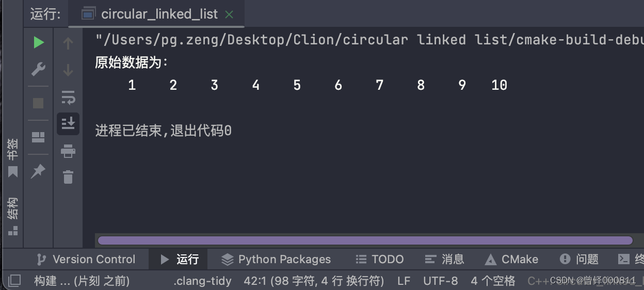Click the horizontal console scrollbar
The width and height of the screenshot is (644, 290).
(365, 240)
